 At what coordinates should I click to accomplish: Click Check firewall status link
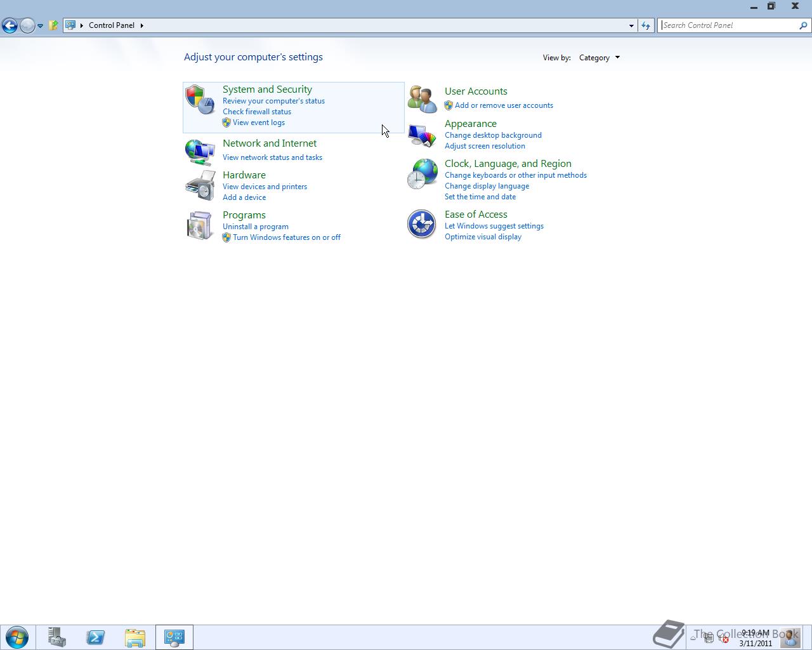(257, 112)
